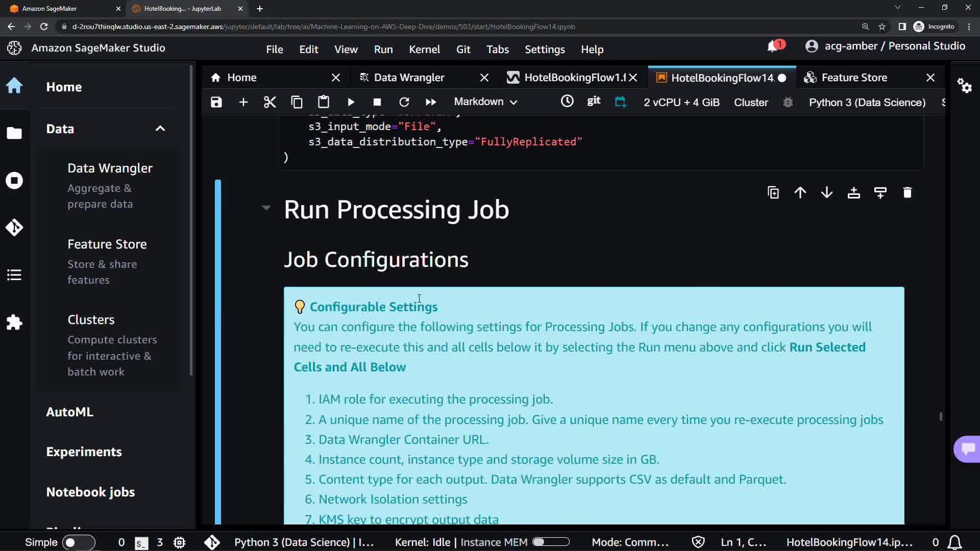
Task: Open the running terminals and kernels sidebar icon
Action: (x=14, y=181)
